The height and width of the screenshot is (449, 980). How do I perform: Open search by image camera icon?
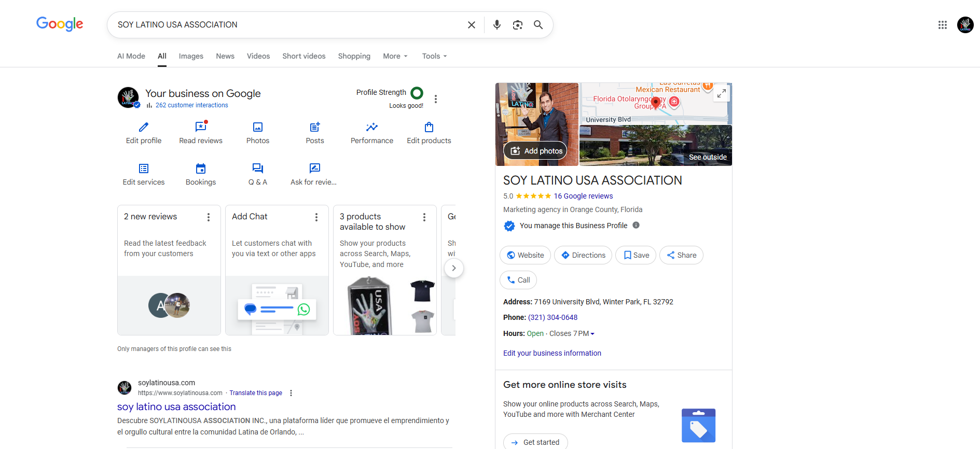tap(518, 25)
